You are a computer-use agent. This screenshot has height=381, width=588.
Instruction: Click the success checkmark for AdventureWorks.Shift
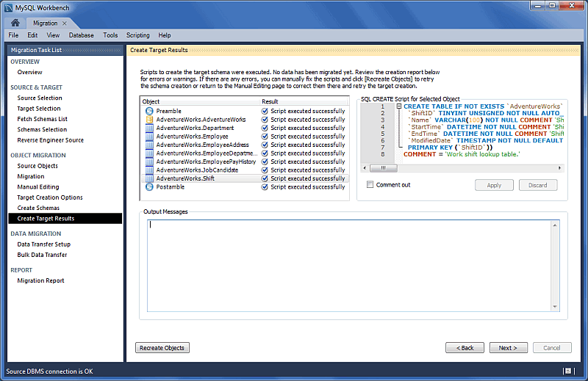(x=265, y=178)
